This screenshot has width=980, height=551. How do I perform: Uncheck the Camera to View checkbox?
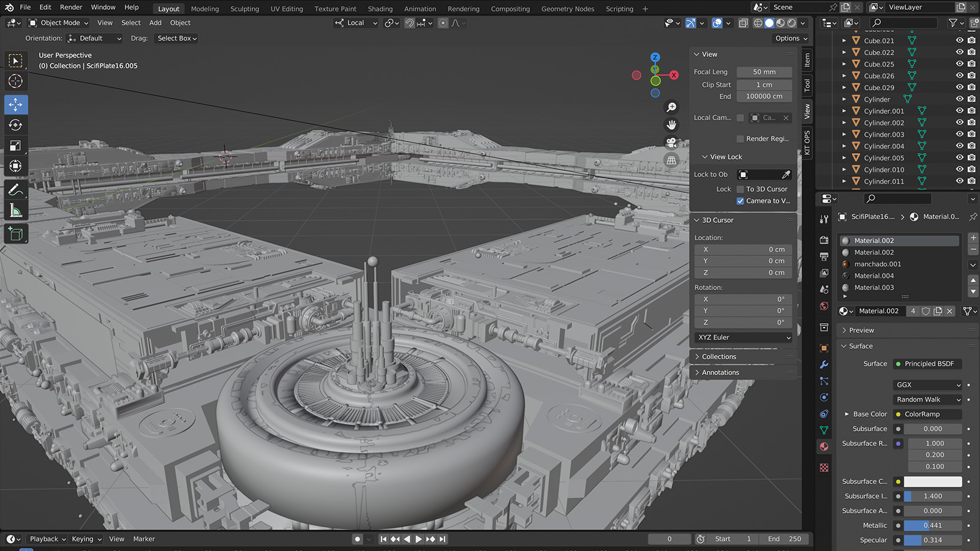[740, 201]
